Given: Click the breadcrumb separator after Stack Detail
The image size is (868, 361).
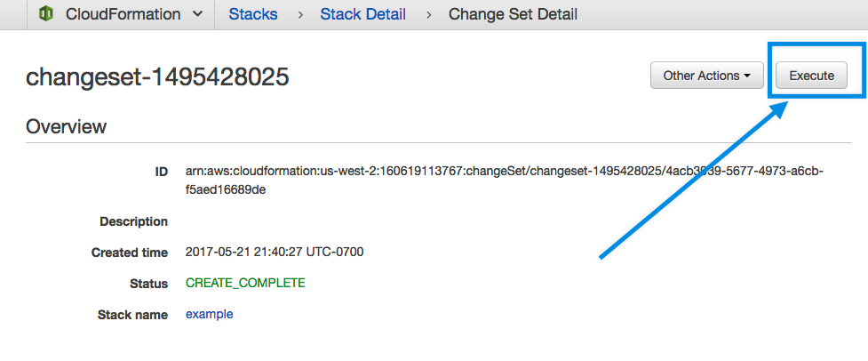Looking at the screenshot, I should [428, 15].
